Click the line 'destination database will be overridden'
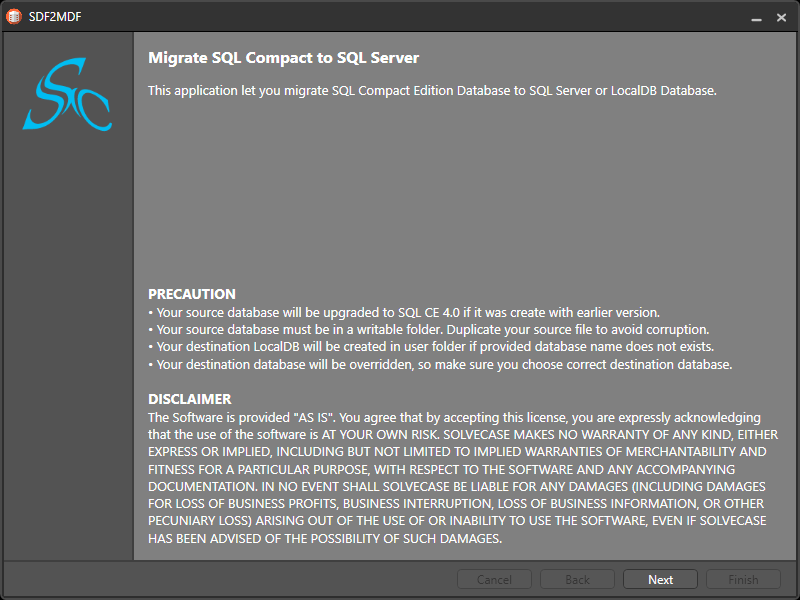The image size is (800, 600). [440, 364]
